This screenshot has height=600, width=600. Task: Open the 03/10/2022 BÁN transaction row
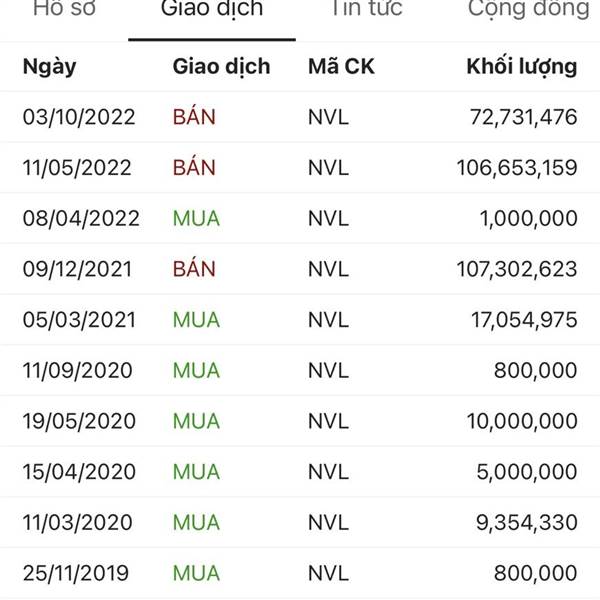(300, 117)
